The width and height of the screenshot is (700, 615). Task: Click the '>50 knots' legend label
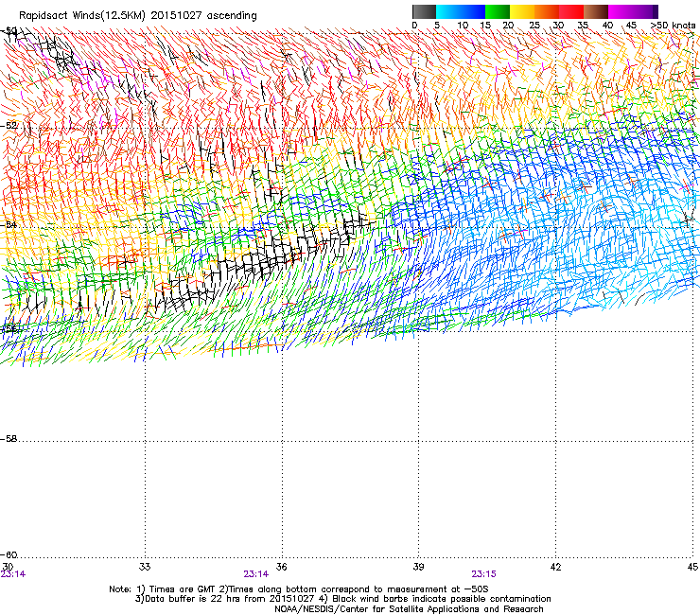point(674,25)
